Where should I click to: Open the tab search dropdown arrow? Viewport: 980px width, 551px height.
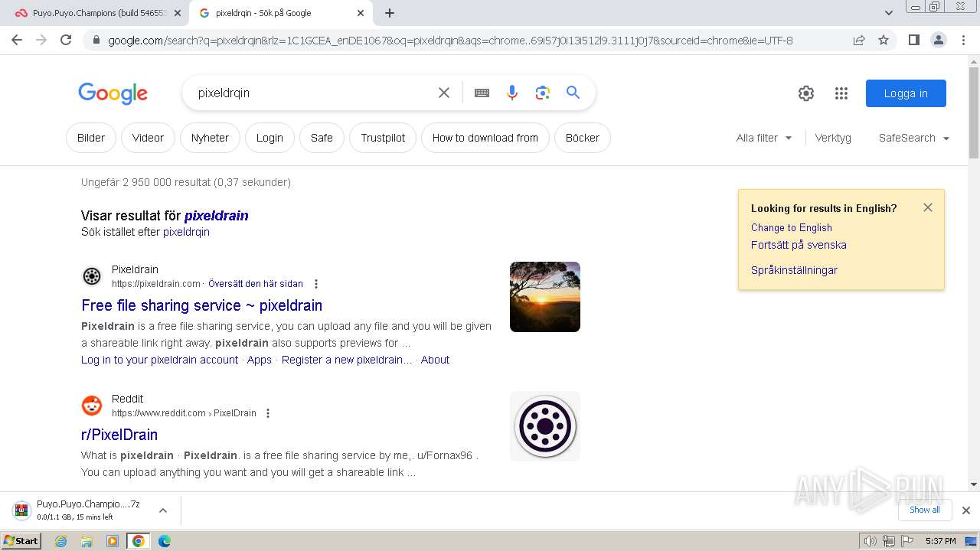click(889, 13)
